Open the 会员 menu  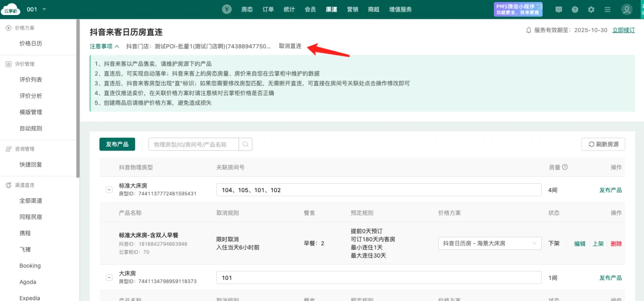click(x=310, y=9)
